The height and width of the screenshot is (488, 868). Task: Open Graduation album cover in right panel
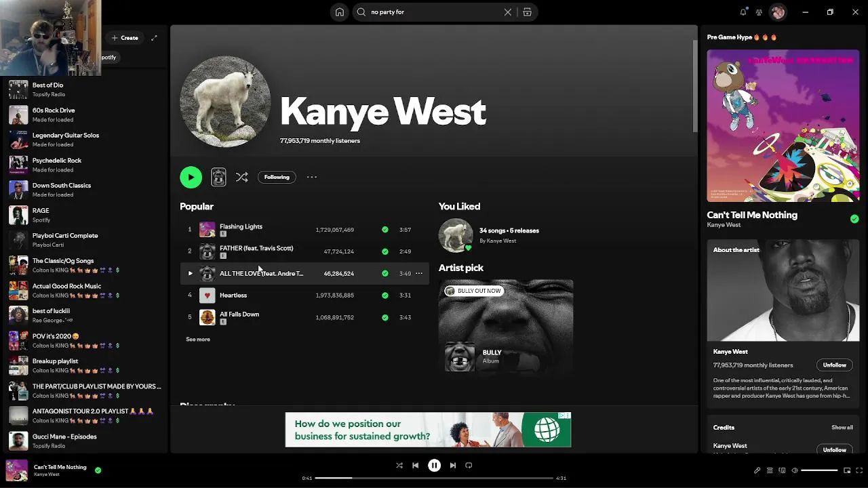click(x=783, y=126)
